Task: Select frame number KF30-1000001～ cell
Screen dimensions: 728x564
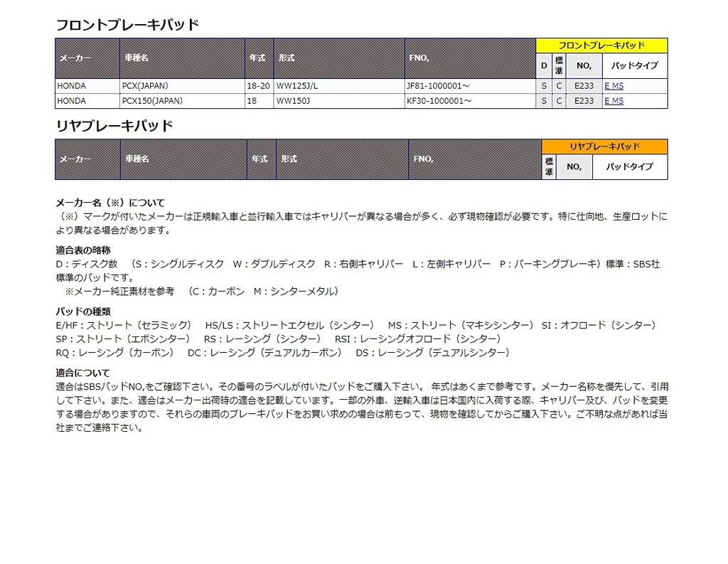Action: (437, 101)
